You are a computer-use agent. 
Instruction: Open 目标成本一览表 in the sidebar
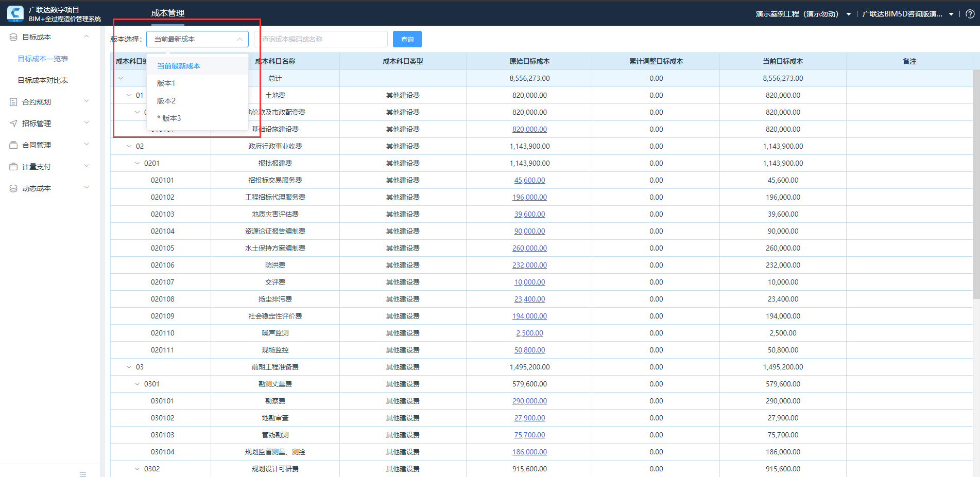[x=43, y=59]
